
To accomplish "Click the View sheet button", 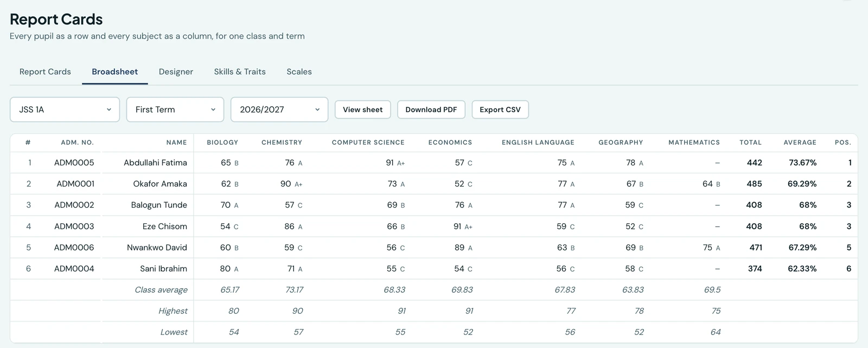I will point(362,109).
